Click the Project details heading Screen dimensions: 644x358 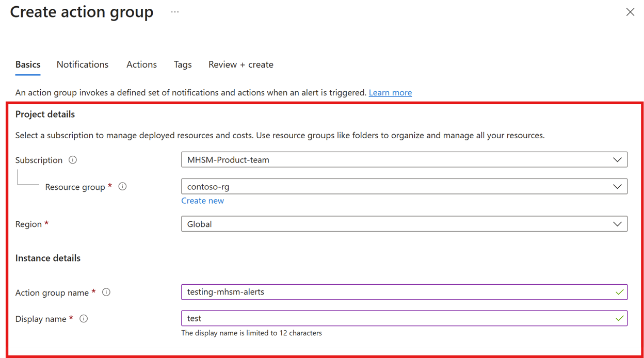pos(45,115)
